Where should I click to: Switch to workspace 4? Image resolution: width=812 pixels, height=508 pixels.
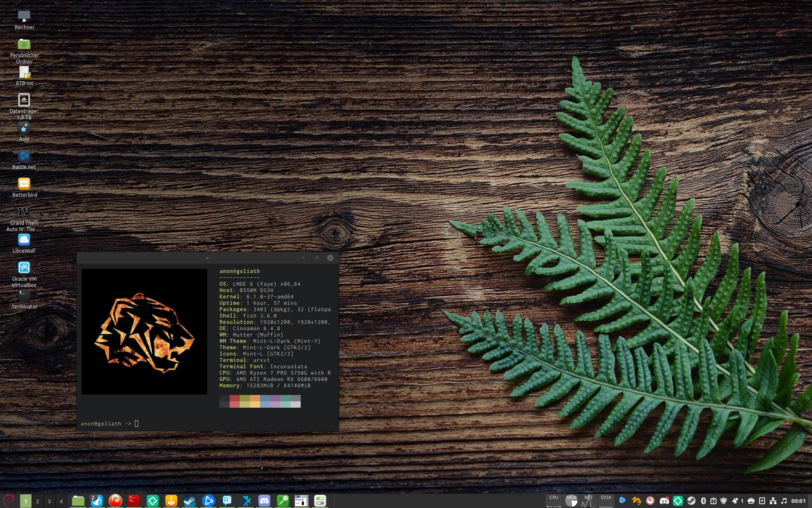click(x=61, y=501)
